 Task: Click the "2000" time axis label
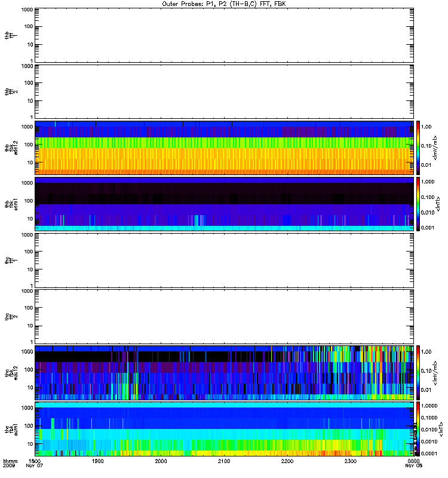point(161,461)
